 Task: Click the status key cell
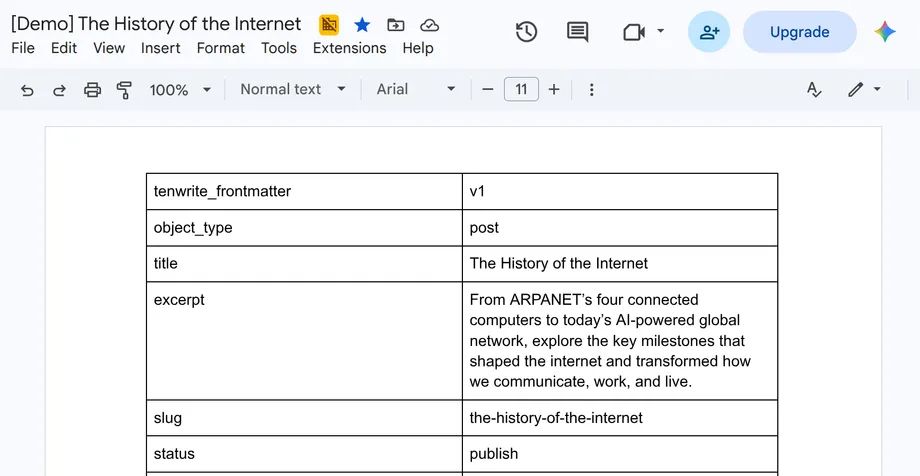(305, 454)
